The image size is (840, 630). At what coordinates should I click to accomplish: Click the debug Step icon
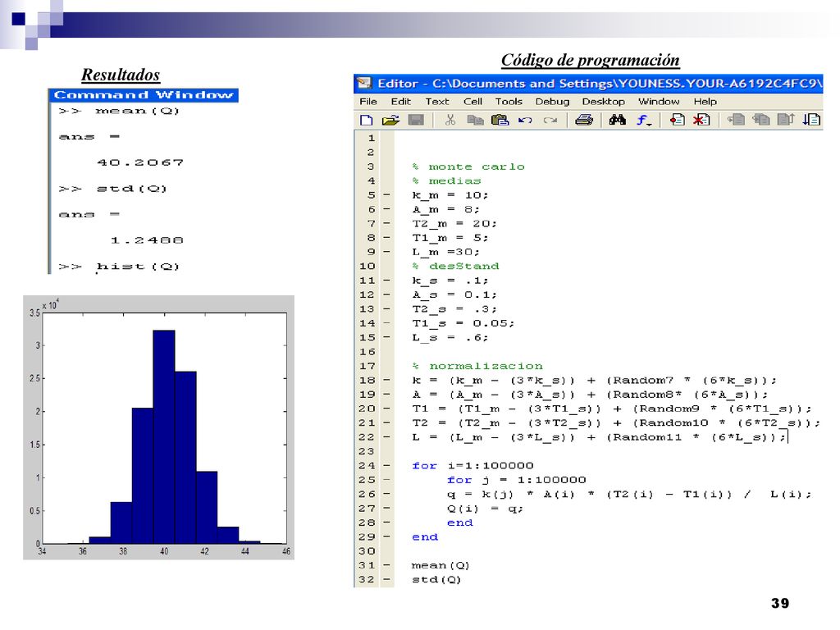click(x=736, y=120)
